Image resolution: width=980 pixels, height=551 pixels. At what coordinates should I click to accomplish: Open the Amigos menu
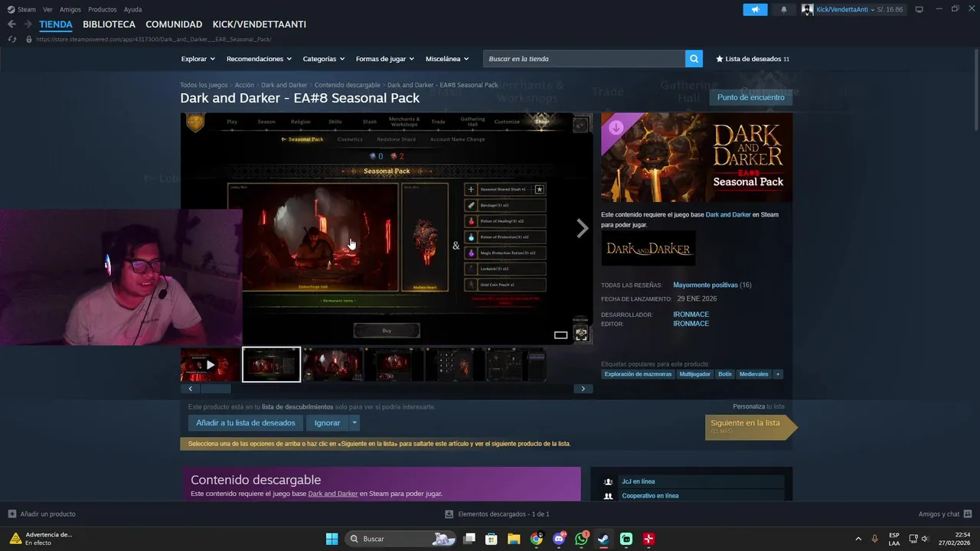click(70, 9)
